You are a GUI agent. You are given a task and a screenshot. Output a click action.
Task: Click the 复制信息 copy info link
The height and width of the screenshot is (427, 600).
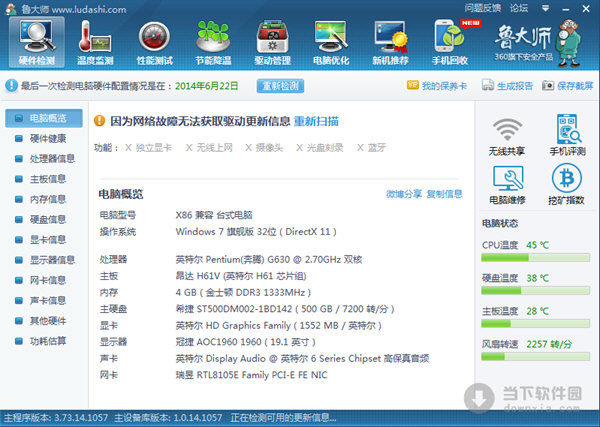tap(444, 194)
